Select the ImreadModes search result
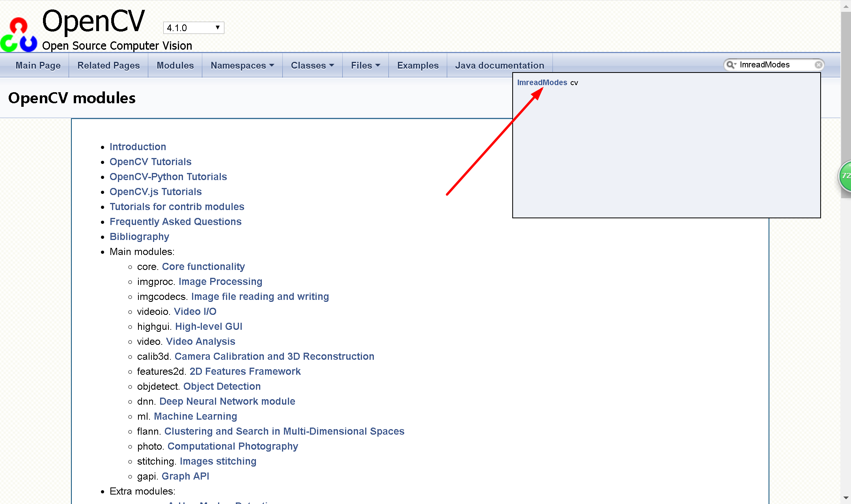This screenshot has width=851, height=504. tap(542, 82)
